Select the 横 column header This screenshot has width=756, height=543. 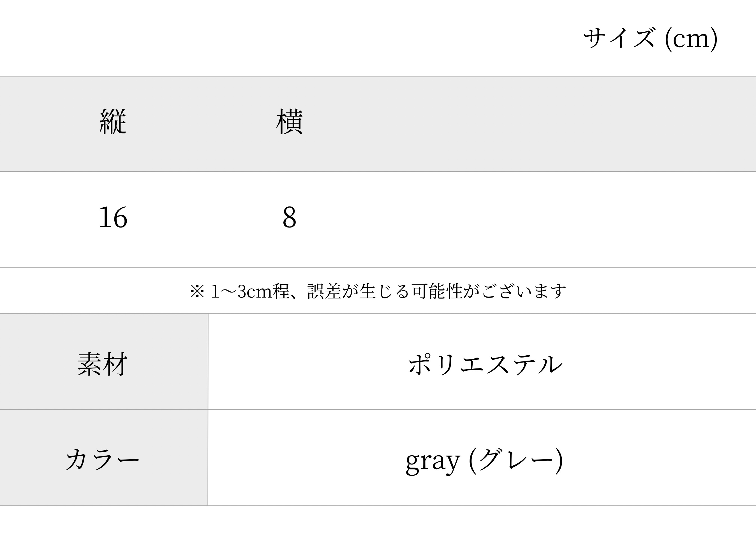point(289,121)
